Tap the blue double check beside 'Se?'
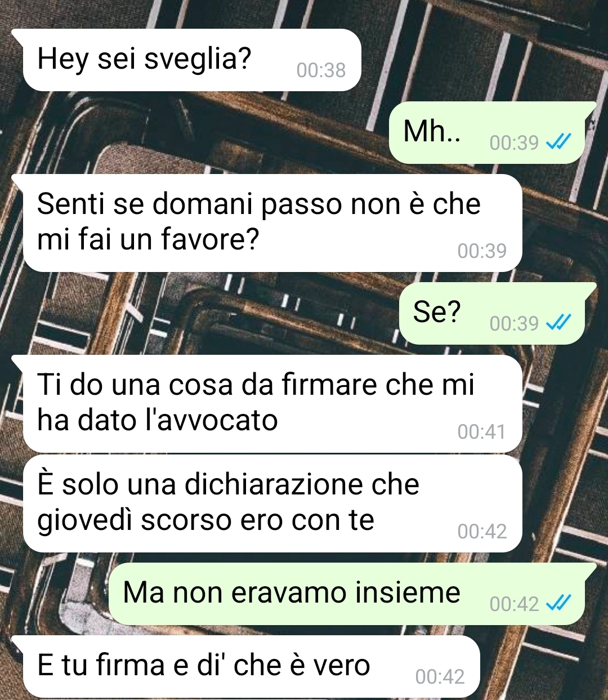The height and width of the screenshot is (700, 608). point(559,323)
